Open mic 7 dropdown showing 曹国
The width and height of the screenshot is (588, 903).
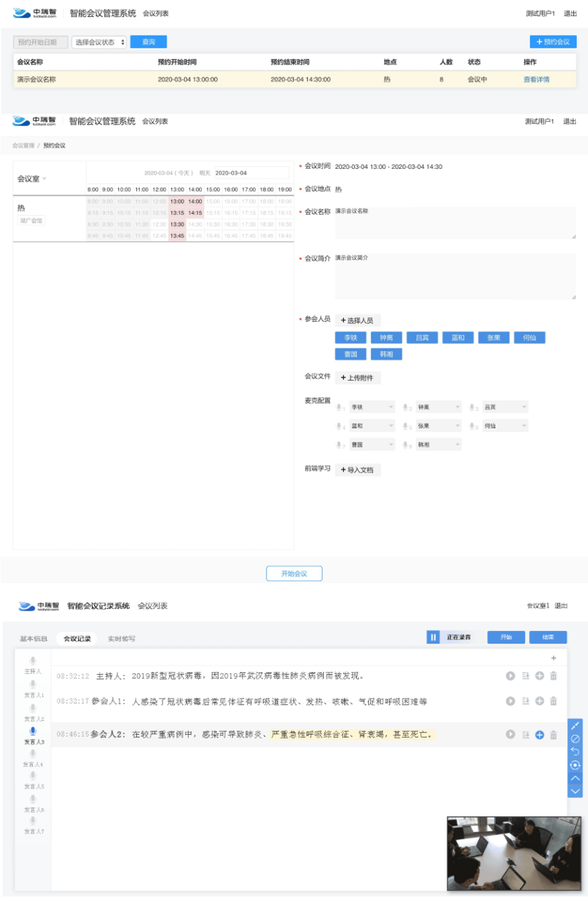point(371,444)
